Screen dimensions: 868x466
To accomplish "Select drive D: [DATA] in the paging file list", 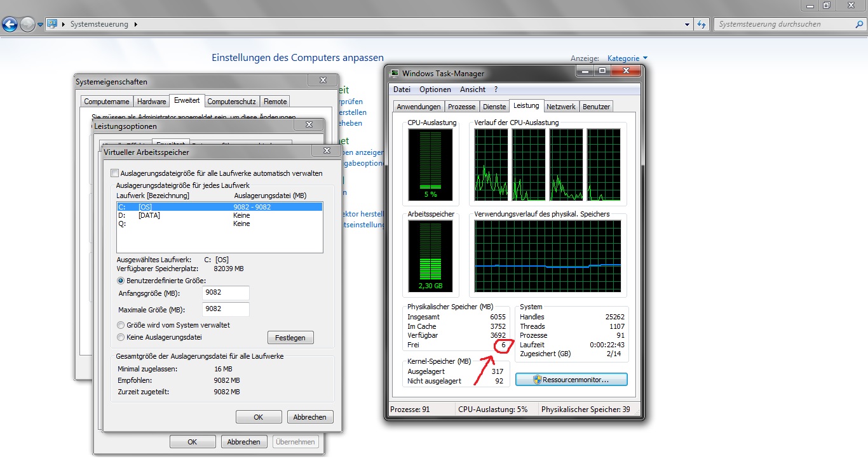I will 219,215.
